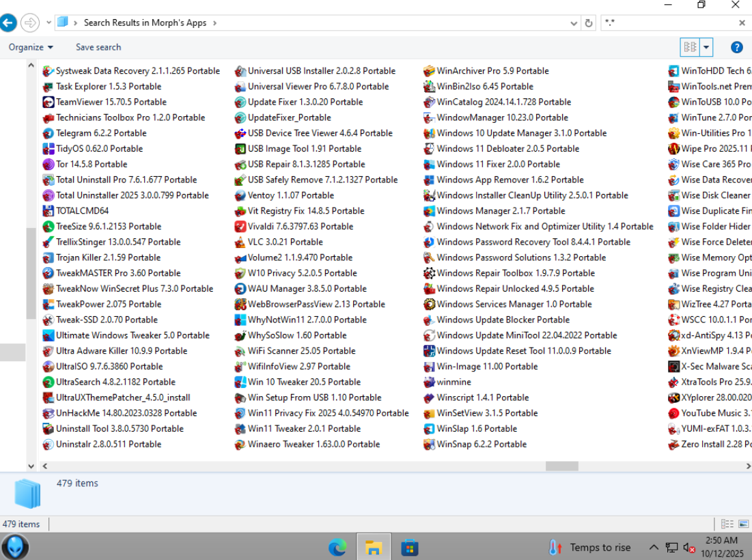The width and height of the screenshot is (752, 560).
Task: Click the forward navigation arrow
Action: [x=30, y=23]
